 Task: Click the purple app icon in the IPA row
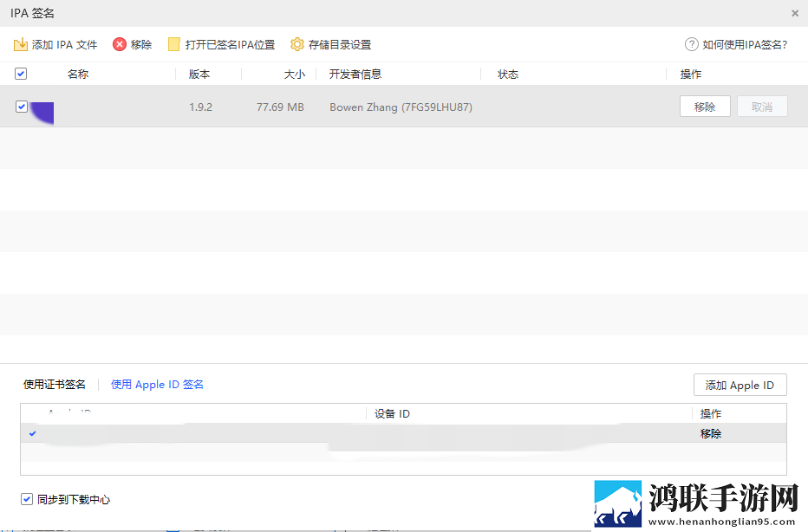point(42,113)
